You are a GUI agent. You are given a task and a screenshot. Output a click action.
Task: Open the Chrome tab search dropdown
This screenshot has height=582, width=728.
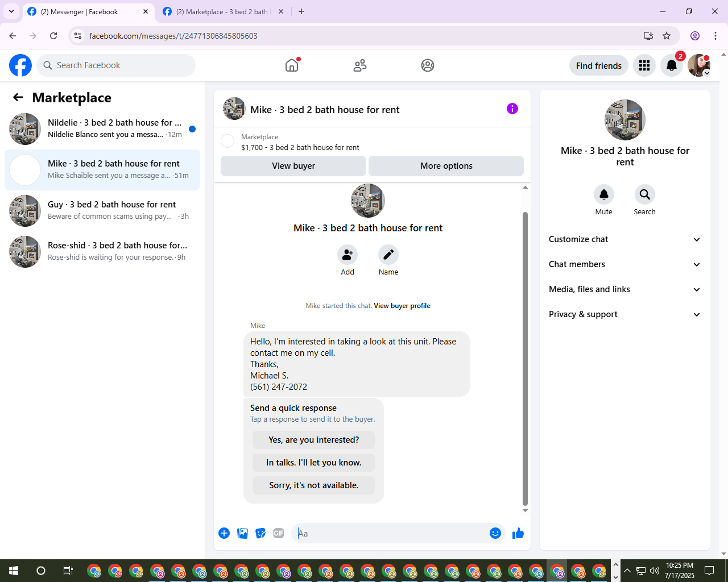click(11, 11)
